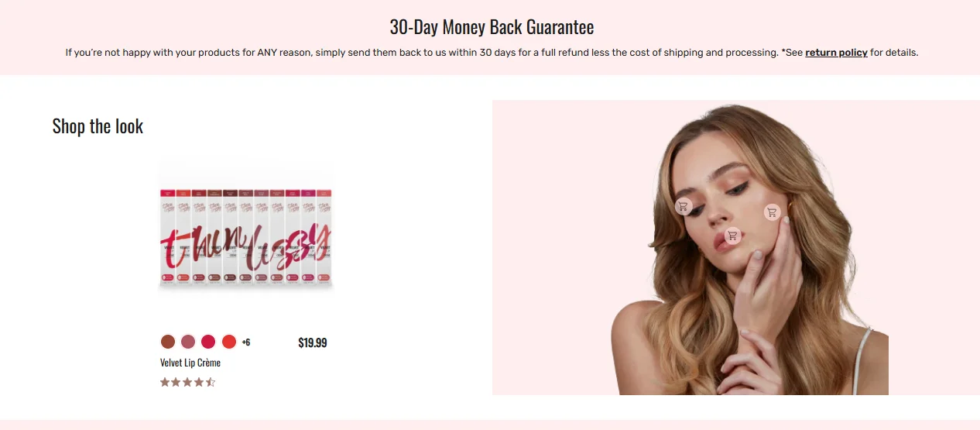Click the model's portrait photo
980x430 pixels.
click(735, 247)
